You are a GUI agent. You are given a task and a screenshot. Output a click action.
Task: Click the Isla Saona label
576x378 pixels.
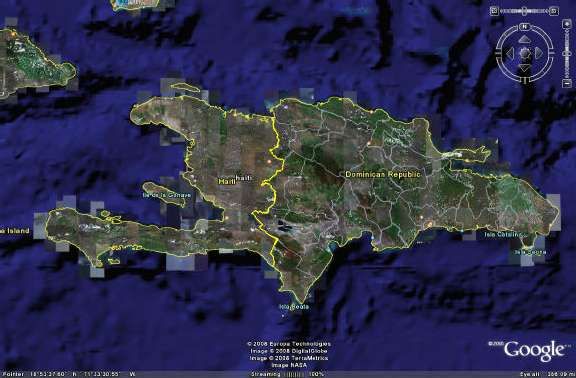pyautogui.click(x=530, y=252)
